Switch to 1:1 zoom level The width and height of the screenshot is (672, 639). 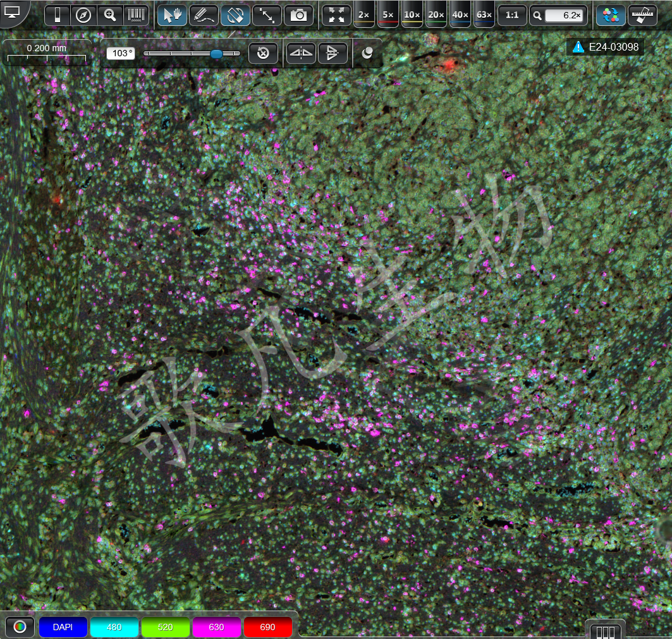(511, 15)
